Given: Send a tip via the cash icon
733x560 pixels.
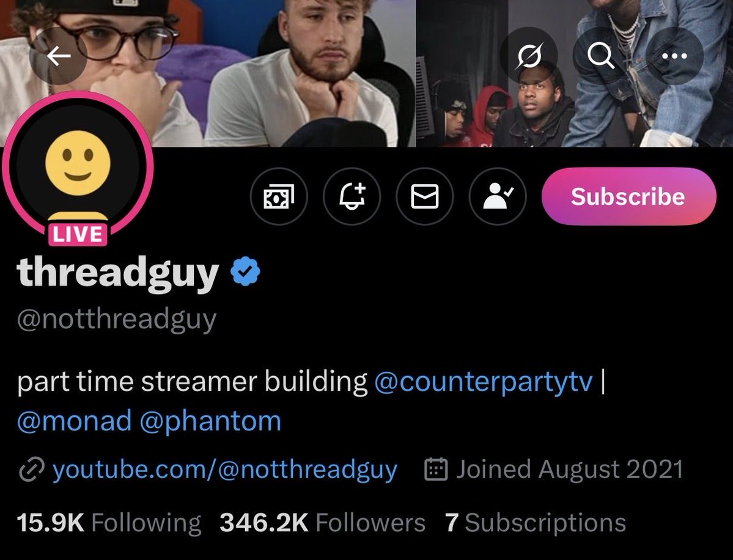Looking at the screenshot, I should (x=279, y=196).
